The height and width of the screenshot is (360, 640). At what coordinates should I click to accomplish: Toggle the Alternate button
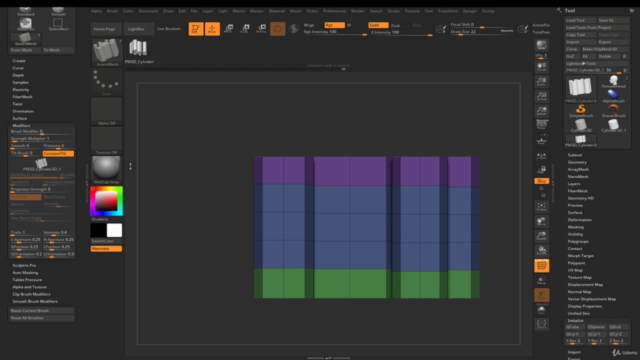click(106, 249)
